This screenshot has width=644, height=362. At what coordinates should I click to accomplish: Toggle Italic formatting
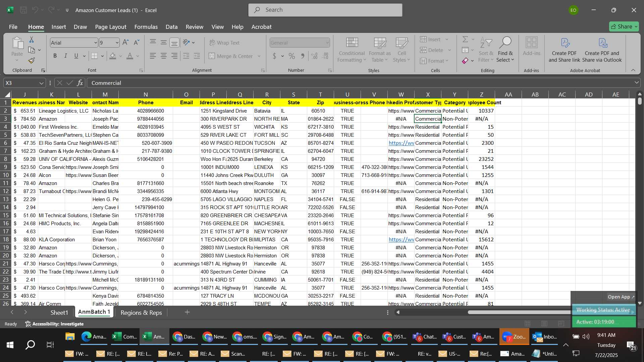[x=66, y=56]
